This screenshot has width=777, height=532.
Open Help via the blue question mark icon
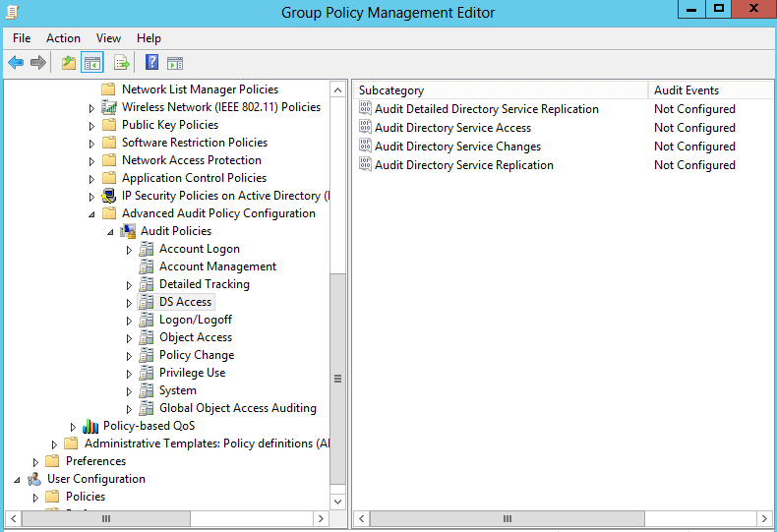152,63
